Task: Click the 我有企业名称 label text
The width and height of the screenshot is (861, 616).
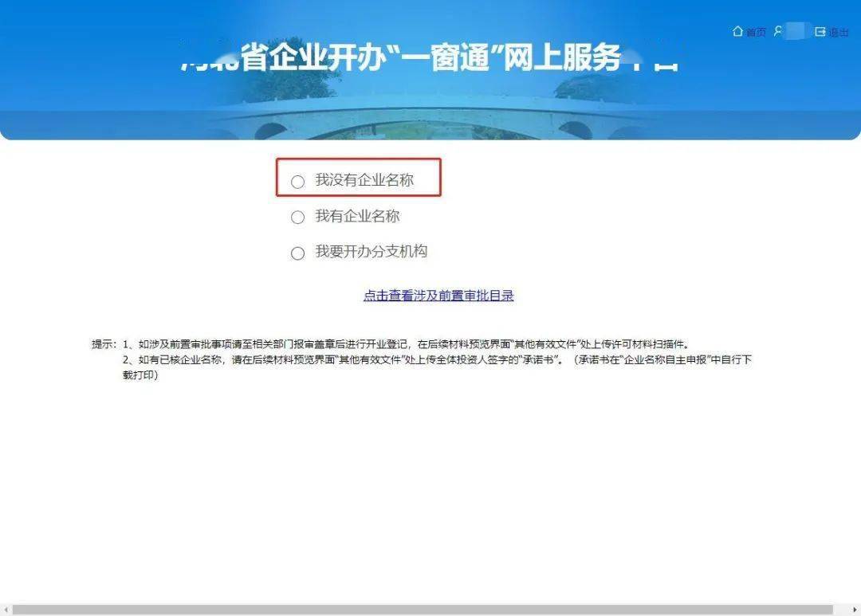Action: tap(357, 216)
